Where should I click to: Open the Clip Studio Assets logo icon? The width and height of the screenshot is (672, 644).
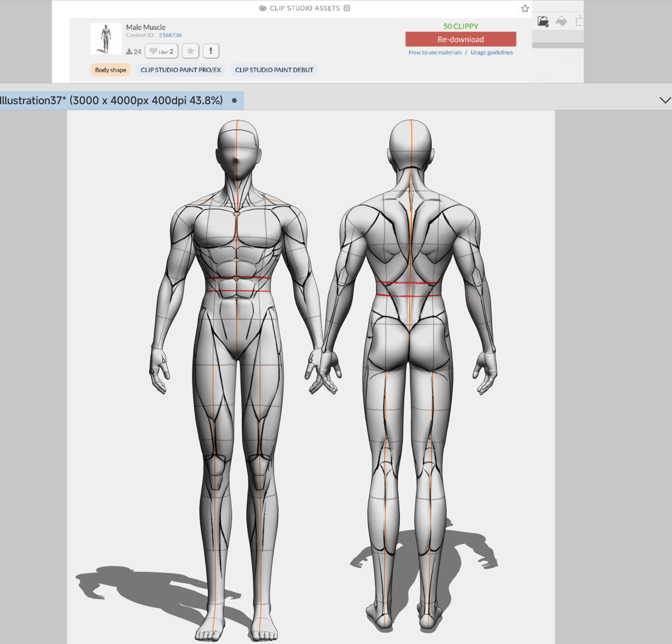pyautogui.click(x=263, y=8)
